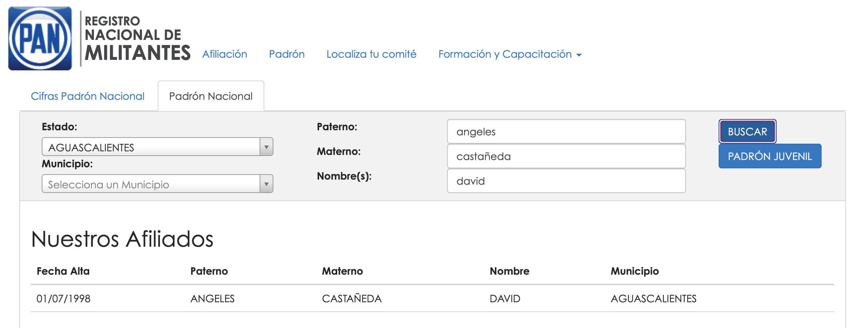Go to the Padrón navigation link
868x328 pixels.
[286, 54]
